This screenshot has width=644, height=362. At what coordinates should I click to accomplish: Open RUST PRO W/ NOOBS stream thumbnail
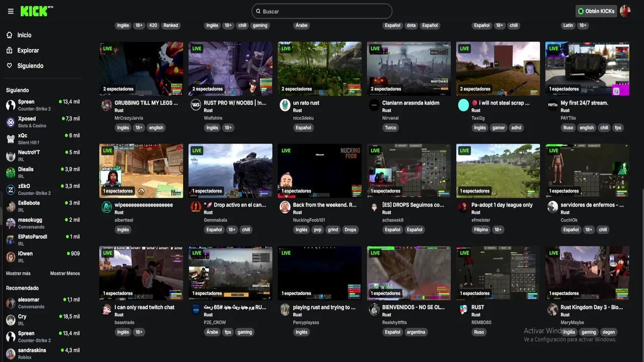pyautogui.click(x=230, y=69)
